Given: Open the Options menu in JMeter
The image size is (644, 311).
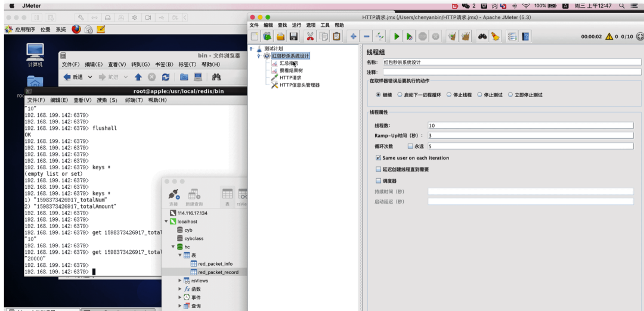Looking at the screenshot, I should [x=311, y=25].
